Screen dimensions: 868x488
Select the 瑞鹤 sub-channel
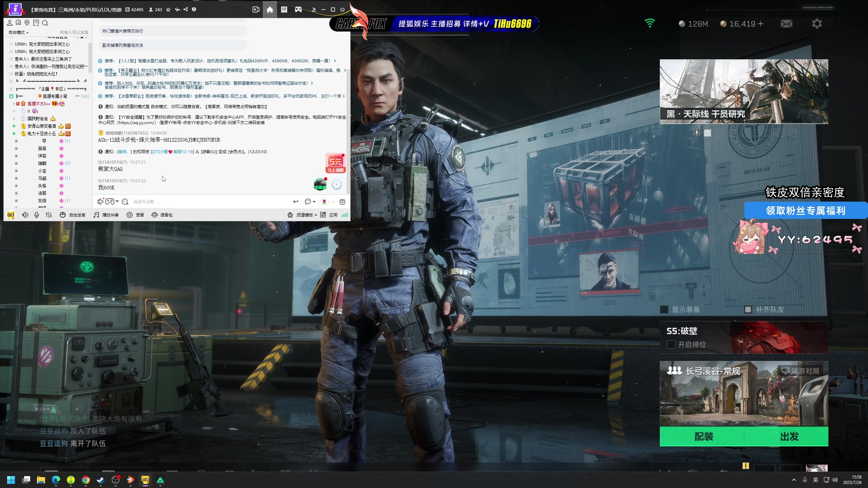[42, 163]
